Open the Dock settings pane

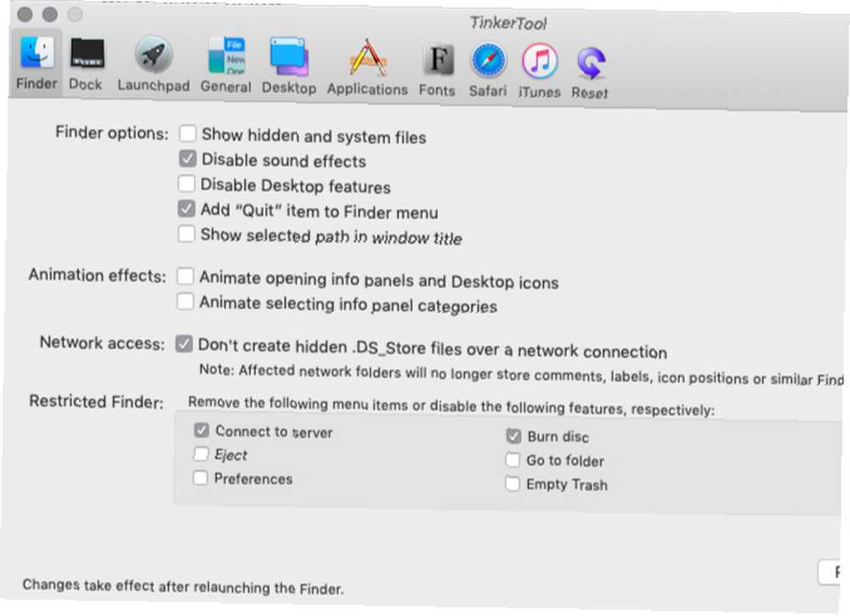coord(86,65)
